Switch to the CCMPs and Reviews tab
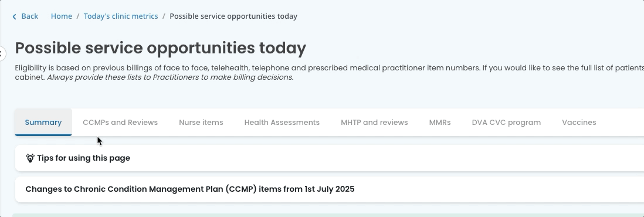This screenshot has width=644, height=217. [x=120, y=122]
